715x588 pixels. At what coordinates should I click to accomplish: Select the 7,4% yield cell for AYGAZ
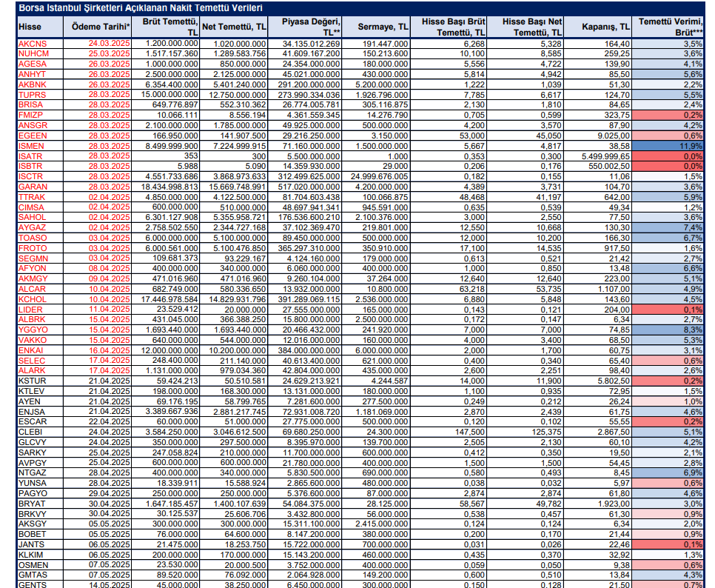[668, 227]
